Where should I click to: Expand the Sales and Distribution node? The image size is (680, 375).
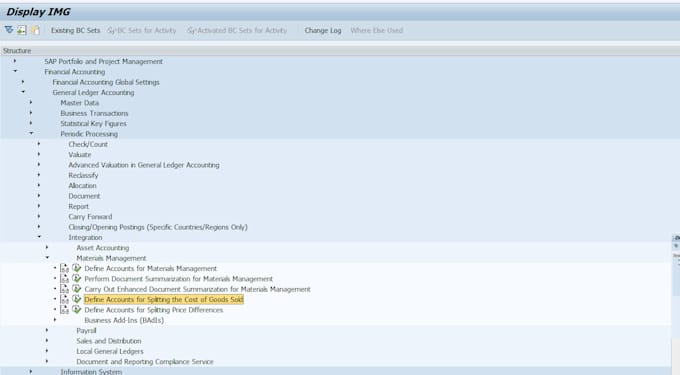point(47,340)
